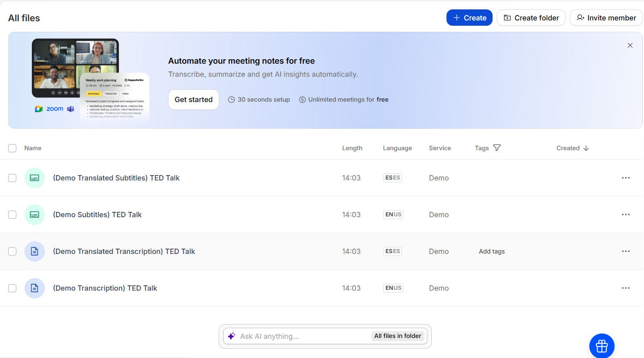Open more options for Demo Subtitles row

[626, 215]
